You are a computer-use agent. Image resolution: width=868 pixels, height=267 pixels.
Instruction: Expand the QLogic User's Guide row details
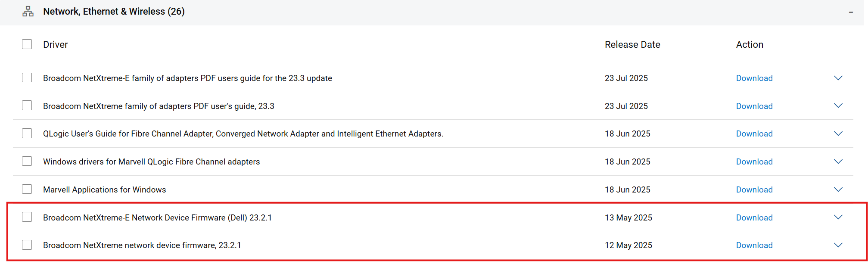[x=838, y=133]
